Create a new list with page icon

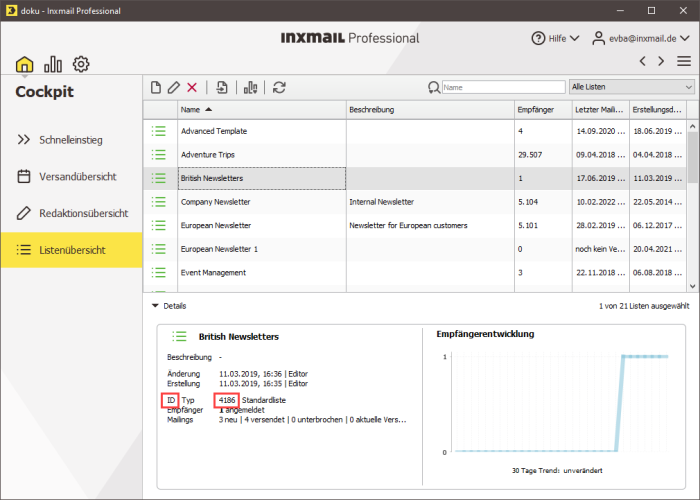[x=155, y=88]
